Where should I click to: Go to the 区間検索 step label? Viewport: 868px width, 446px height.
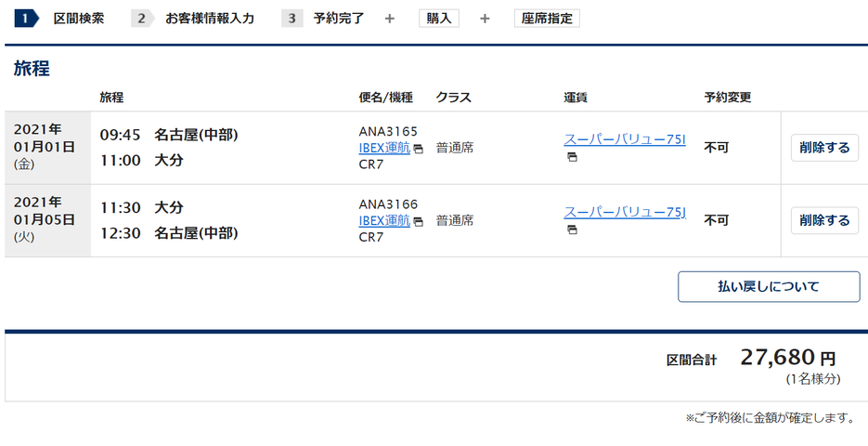click(x=79, y=19)
